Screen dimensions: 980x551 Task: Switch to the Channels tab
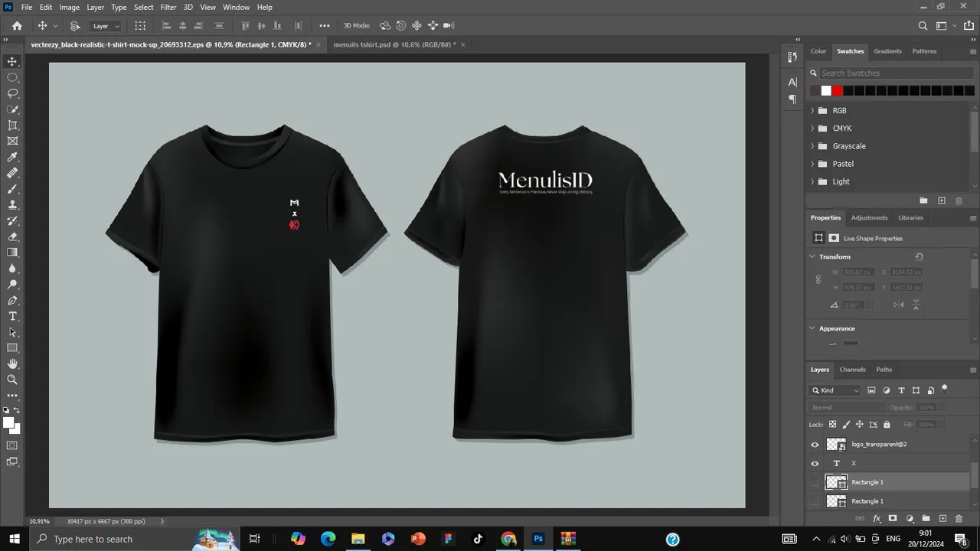[852, 370]
